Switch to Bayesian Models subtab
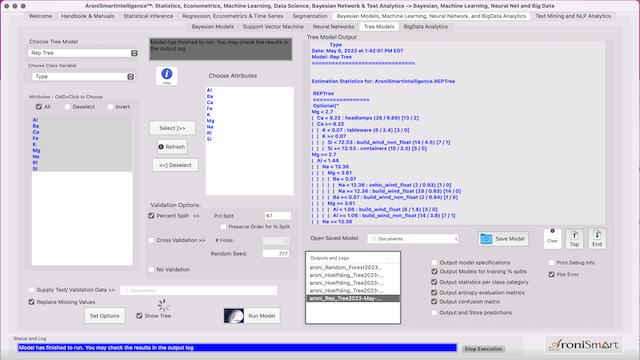640x360 pixels. pos(213,27)
